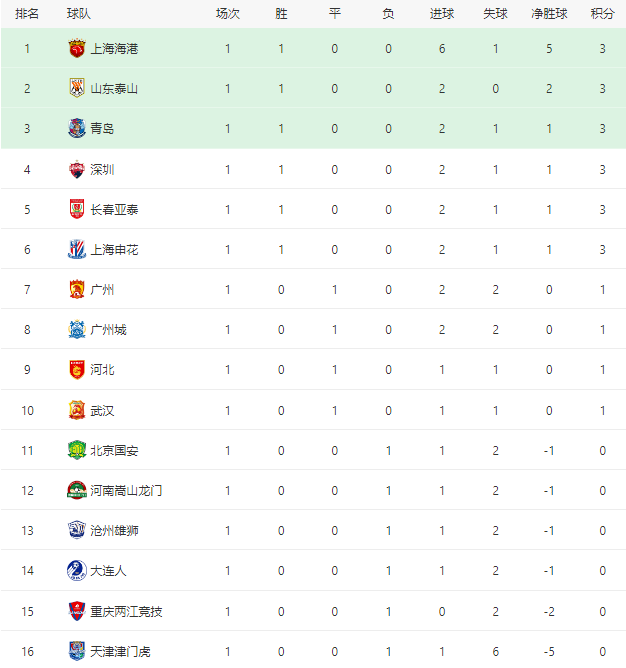Click the 北京国安 green team badge
The image size is (626, 668).
(x=77, y=450)
